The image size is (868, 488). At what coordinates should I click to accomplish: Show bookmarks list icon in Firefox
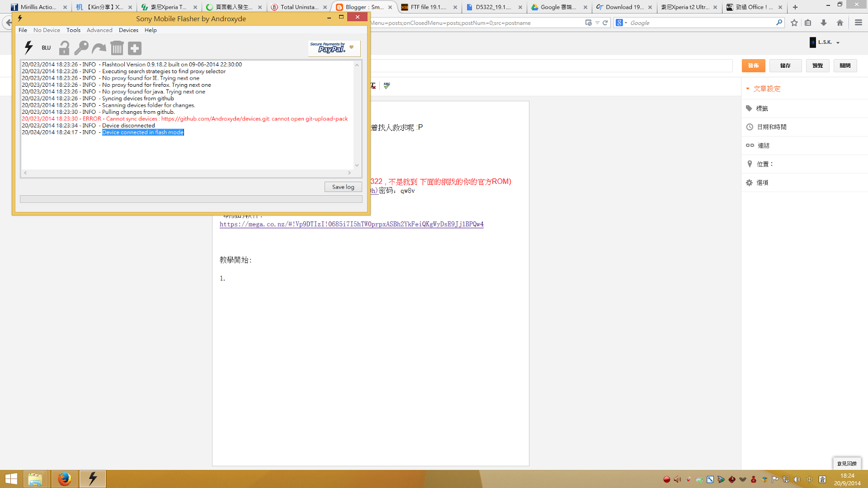(808, 23)
